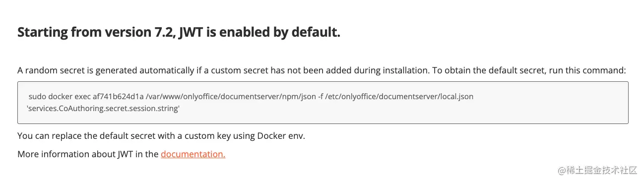Click the word 'sudo' in the command

click(36, 97)
